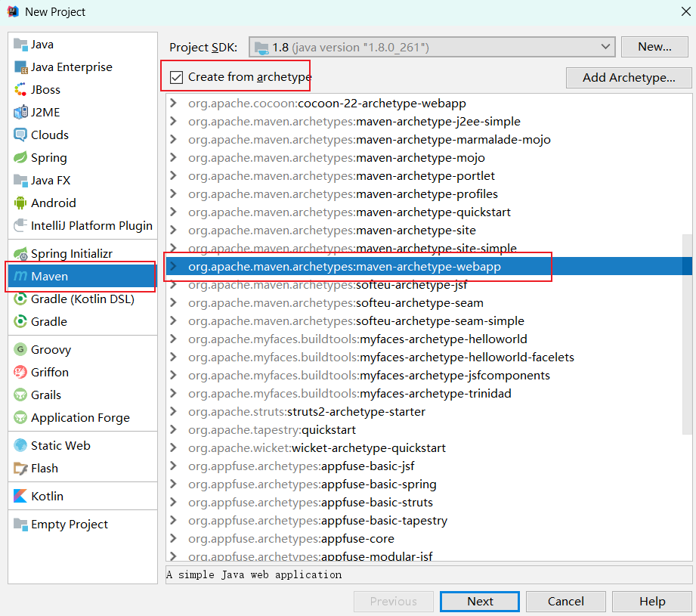
Task: Select the Java FX icon
Action: 20,180
